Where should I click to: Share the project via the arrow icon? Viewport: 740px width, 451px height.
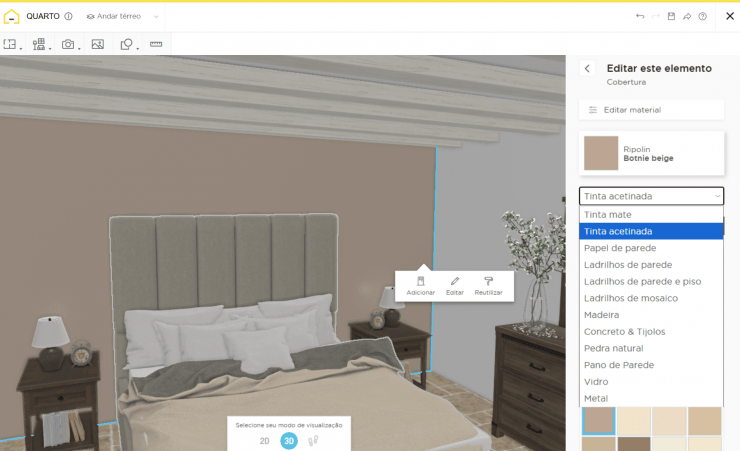pos(687,16)
